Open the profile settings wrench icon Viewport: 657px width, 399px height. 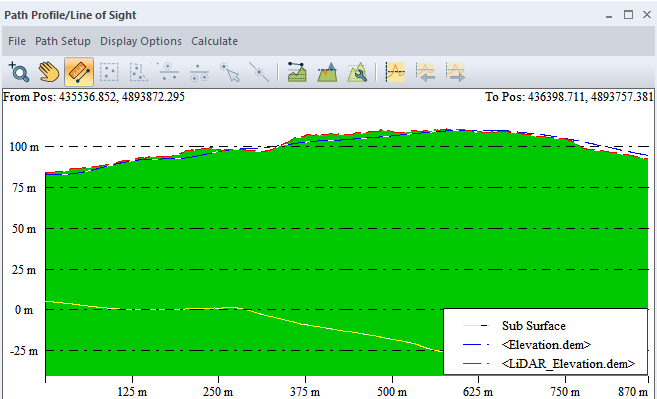pos(357,72)
